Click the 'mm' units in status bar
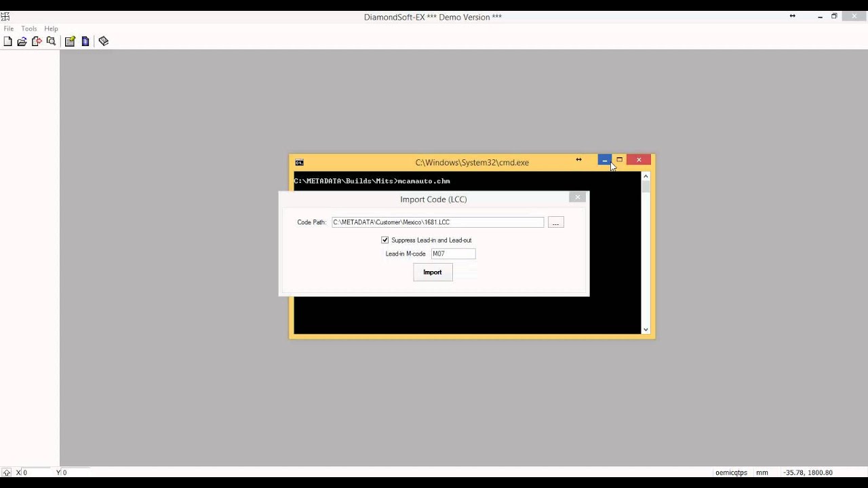 tap(762, 472)
